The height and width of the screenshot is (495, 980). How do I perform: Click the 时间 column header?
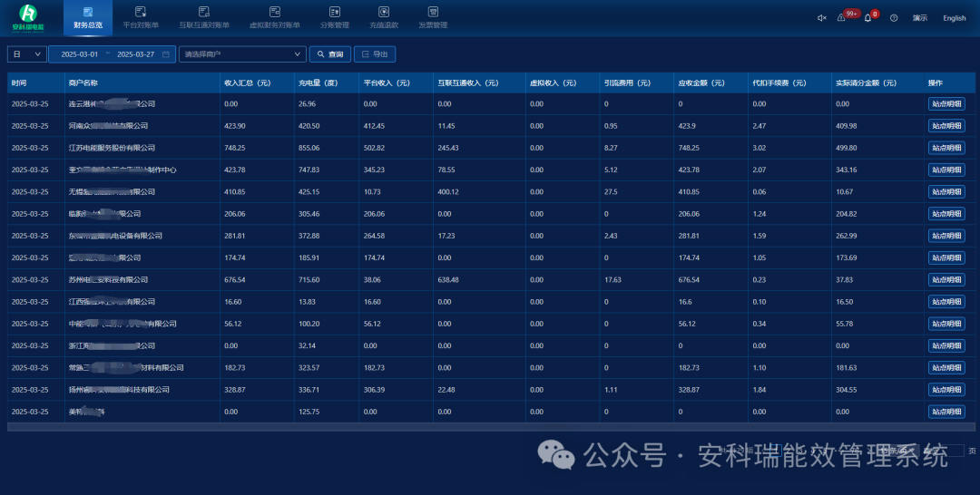35,82
